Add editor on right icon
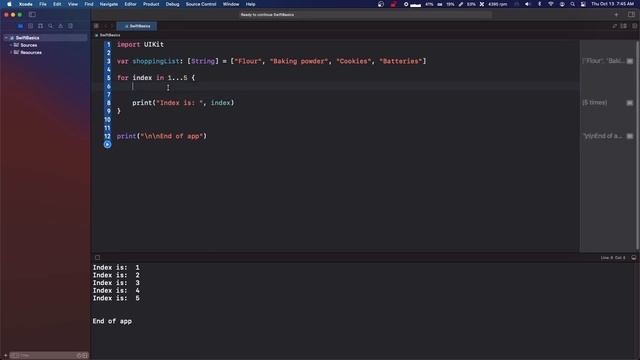The image size is (640, 360). tap(634, 26)
